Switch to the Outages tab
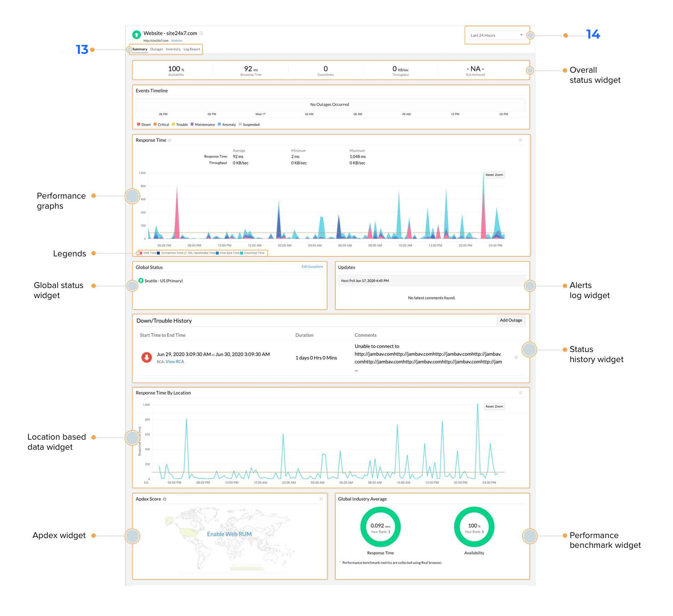Image resolution: width=673 pixels, height=616 pixels. [157, 49]
